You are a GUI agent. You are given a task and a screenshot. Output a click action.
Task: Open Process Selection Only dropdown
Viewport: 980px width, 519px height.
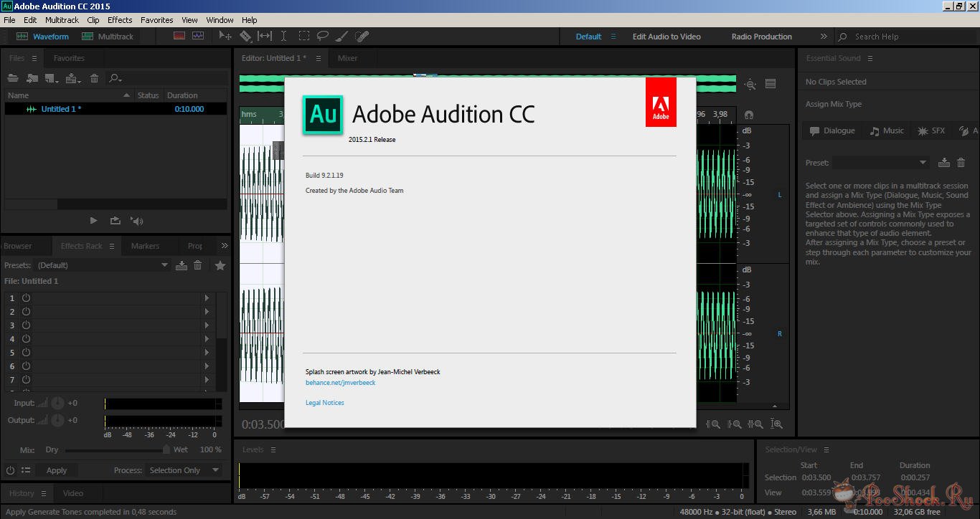[184, 470]
